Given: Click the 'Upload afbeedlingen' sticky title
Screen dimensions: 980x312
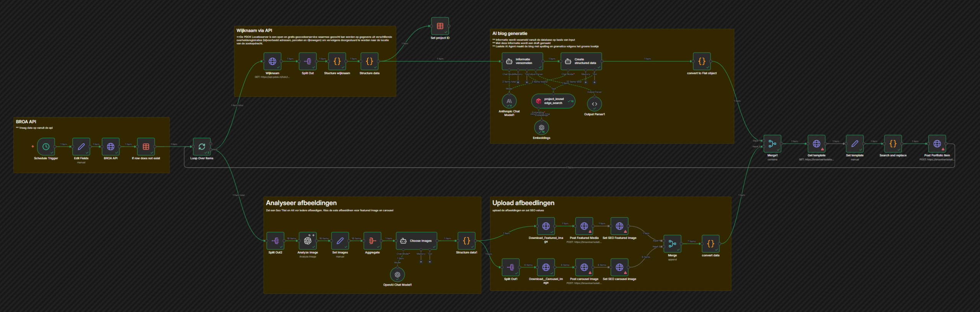Looking at the screenshot, I should click(523, 203).
